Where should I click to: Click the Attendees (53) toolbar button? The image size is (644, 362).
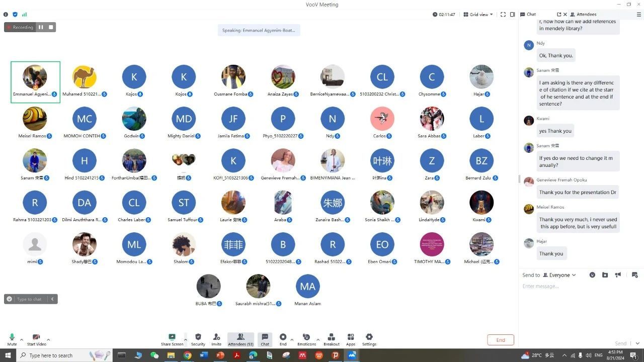pyautogui.click(x=240, y=339)
